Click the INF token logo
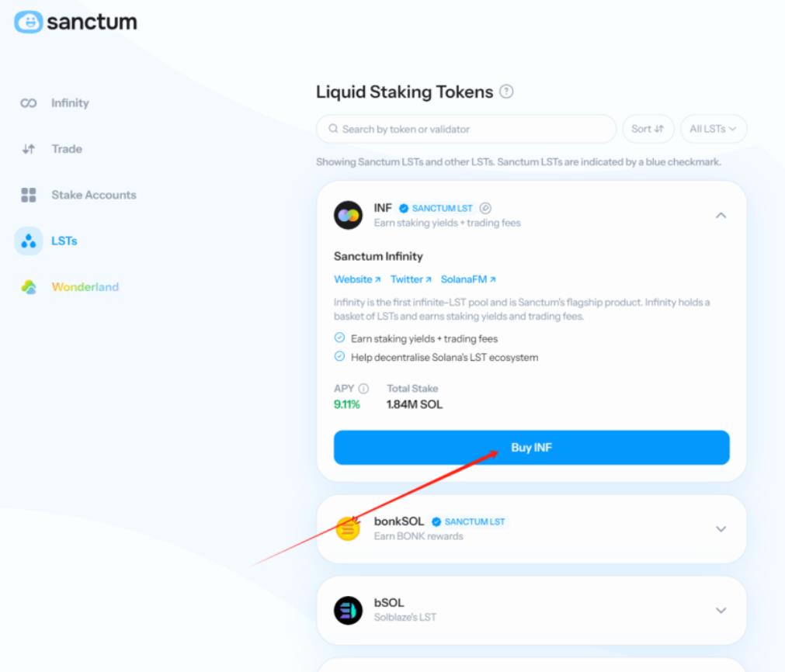 coord(348,215)
